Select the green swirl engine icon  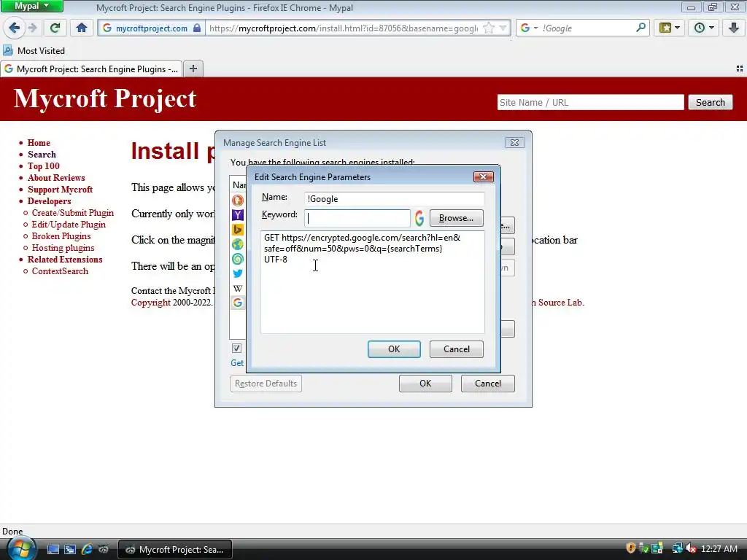pos(237,259)
